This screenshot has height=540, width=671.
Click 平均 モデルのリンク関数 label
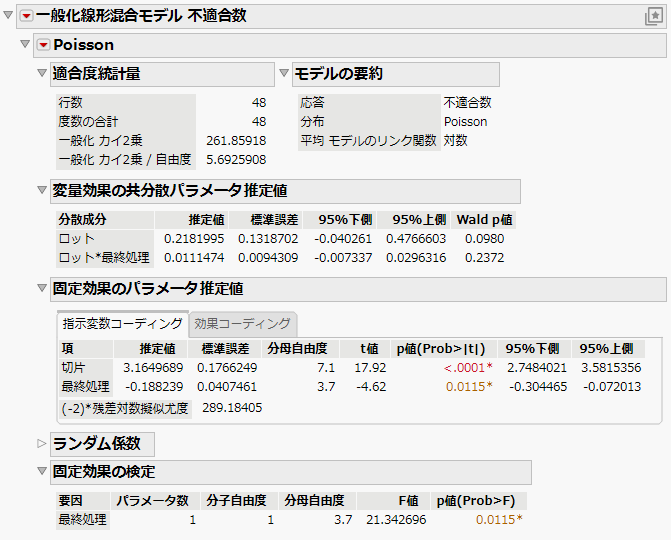coord(368,141)
